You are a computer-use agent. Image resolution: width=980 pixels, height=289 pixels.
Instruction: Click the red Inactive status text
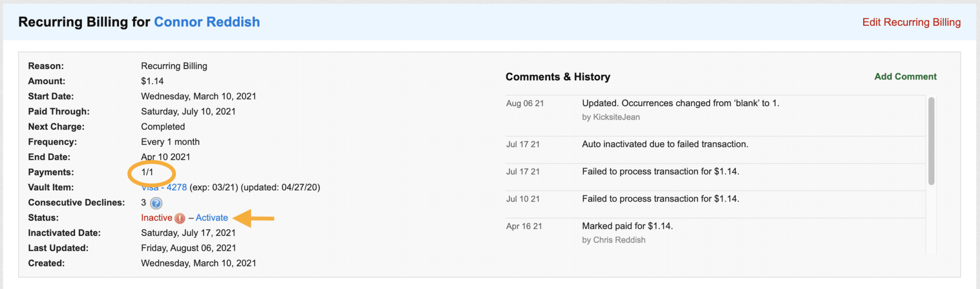(156, 218)
